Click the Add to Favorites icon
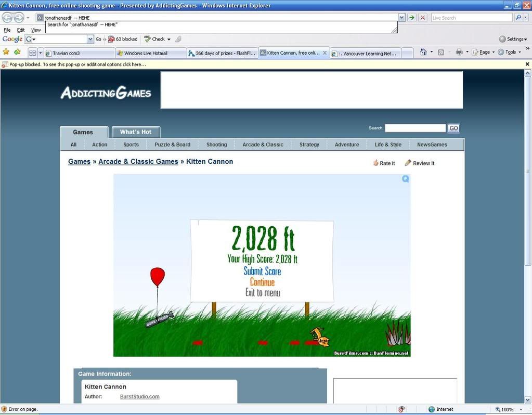532x415 pixels. click(17, 52)
